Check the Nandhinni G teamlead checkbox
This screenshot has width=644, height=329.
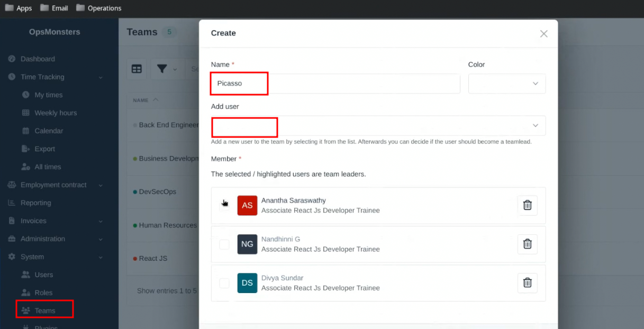(224, 244)
